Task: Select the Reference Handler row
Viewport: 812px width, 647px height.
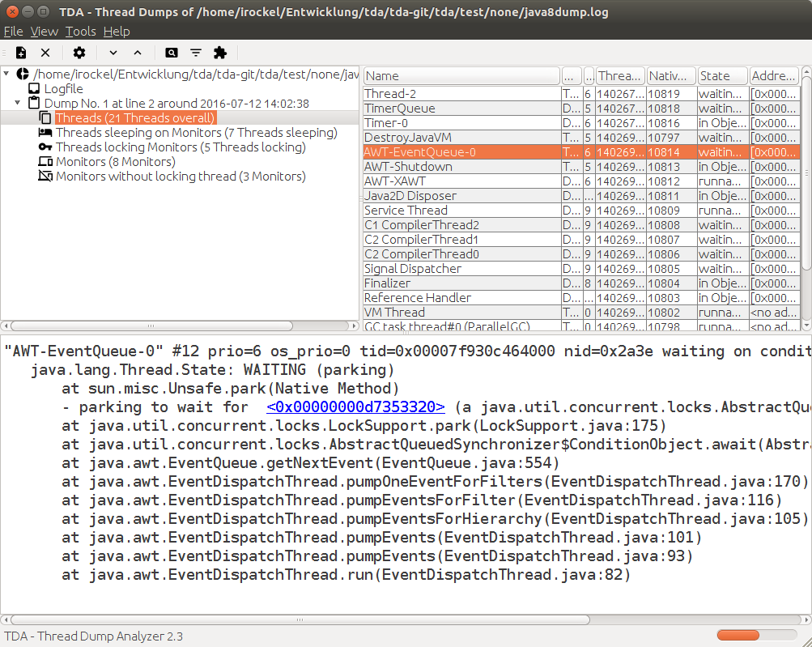Action: pos(581,297)
